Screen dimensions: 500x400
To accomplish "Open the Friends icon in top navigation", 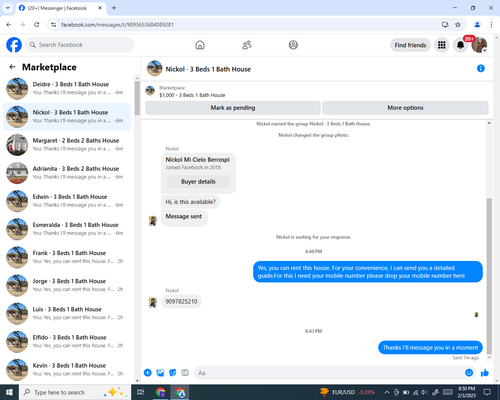I will pos(247,45).
